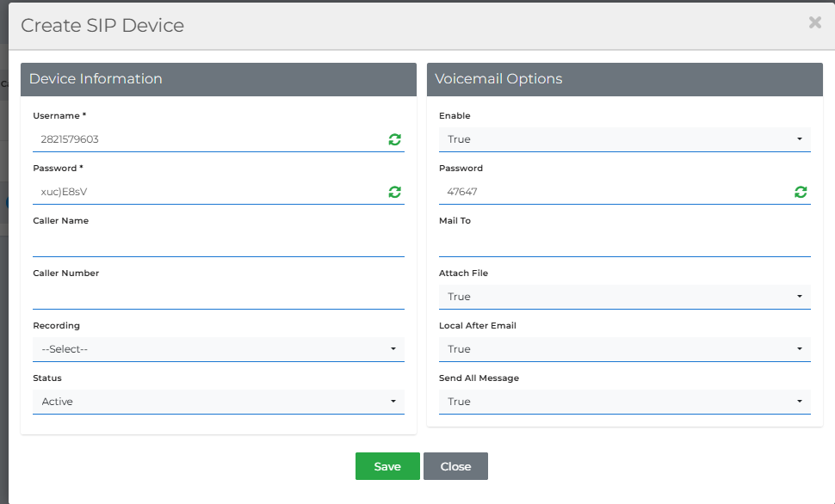Open the Local After Email dropdown
This screenshot has width=835, height=504.
(624, 349)
